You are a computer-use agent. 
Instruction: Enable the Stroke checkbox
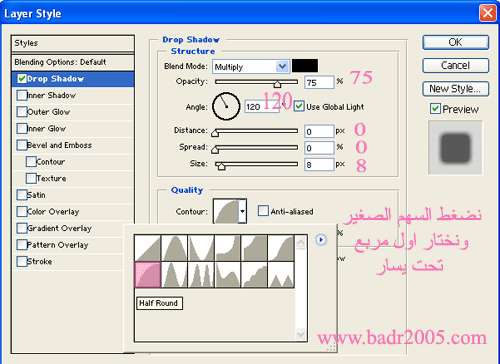tap(22, 261)
